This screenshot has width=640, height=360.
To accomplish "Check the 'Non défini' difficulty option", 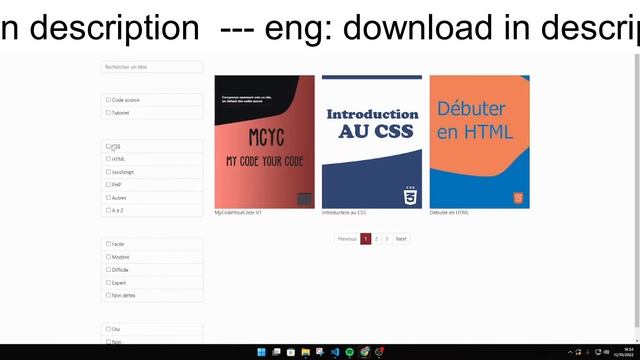I will click(108, 295).
